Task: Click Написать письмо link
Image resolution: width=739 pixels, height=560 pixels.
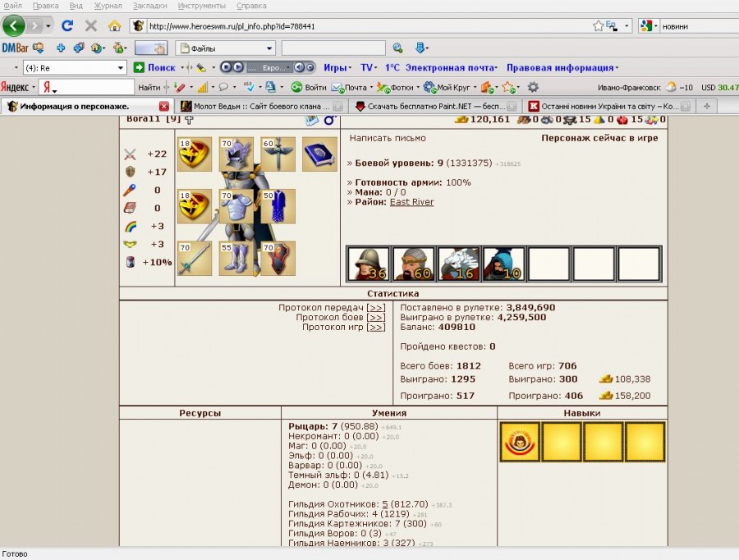Action: coord(388,138)
